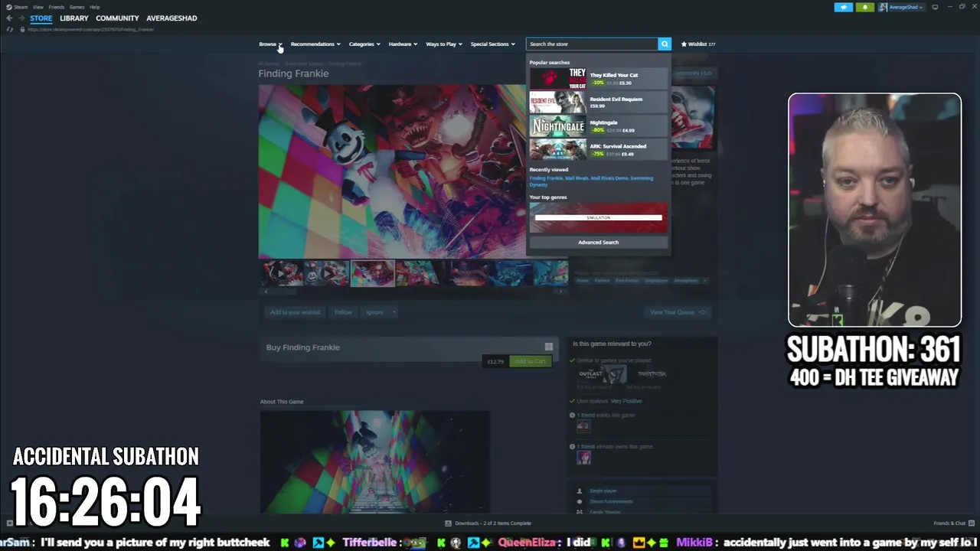980x551 pixels.
Task: Click the Ignore button
Action: tap(374, 312)
